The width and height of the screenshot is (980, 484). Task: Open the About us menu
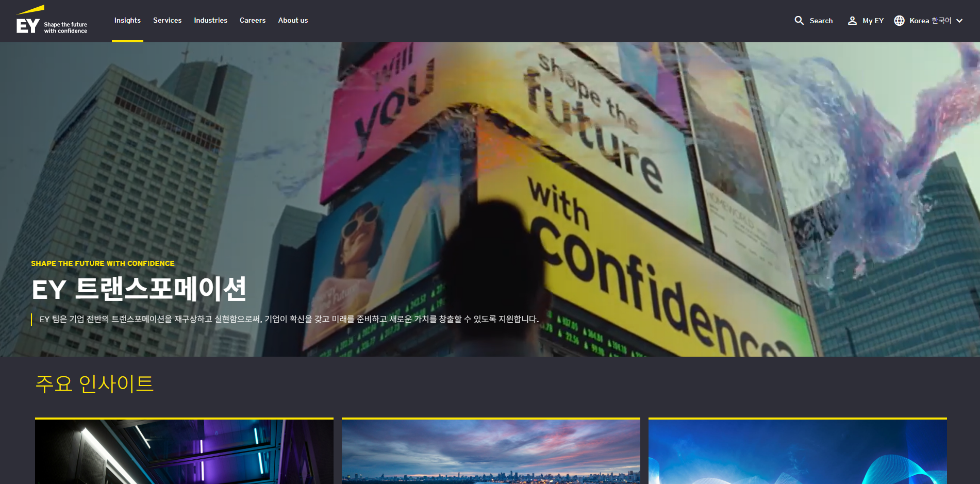click(x=293, y=21)
